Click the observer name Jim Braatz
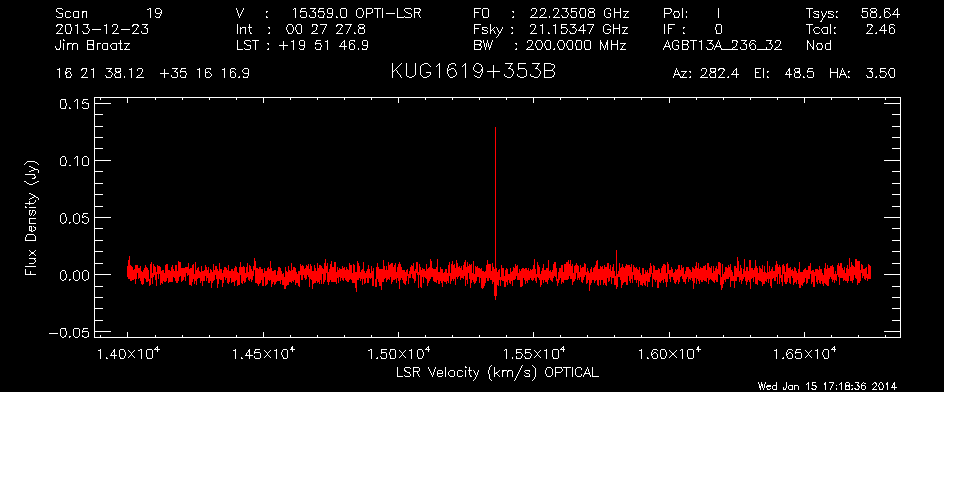The height and width of the screenshot is (490, 962). coord(93,45)
